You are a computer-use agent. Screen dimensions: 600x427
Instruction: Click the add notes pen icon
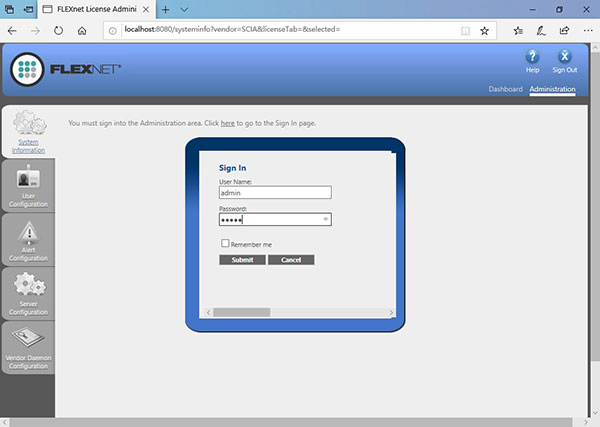(541, 31)
